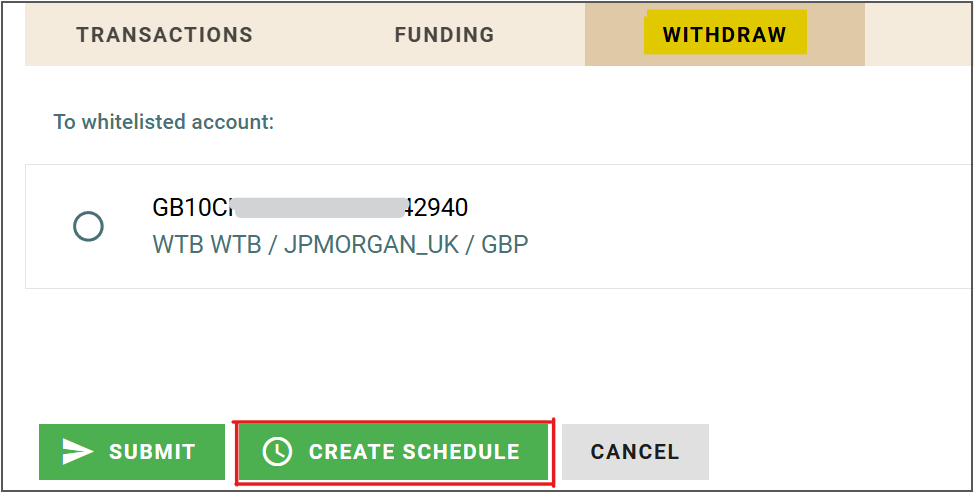Select the GB10 whitelisted account radio button
Viewport: 974px width, 492px height.
(x=89, y=227)
